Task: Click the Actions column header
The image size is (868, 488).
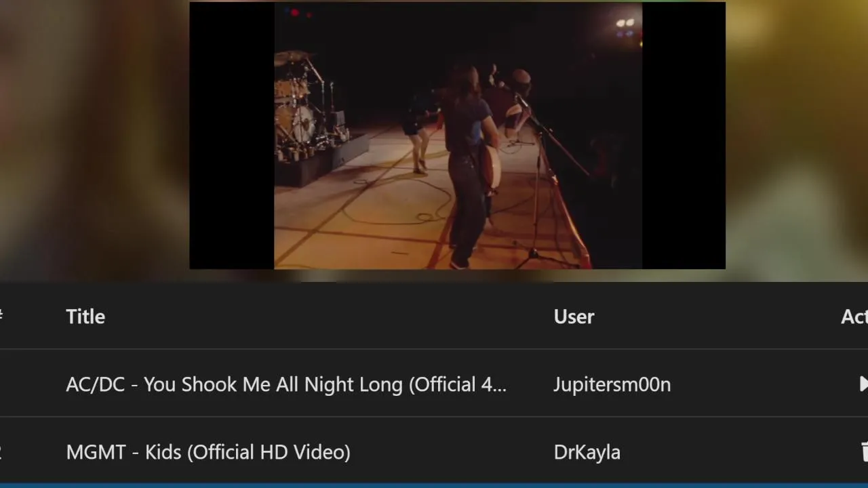Action: 854,317
